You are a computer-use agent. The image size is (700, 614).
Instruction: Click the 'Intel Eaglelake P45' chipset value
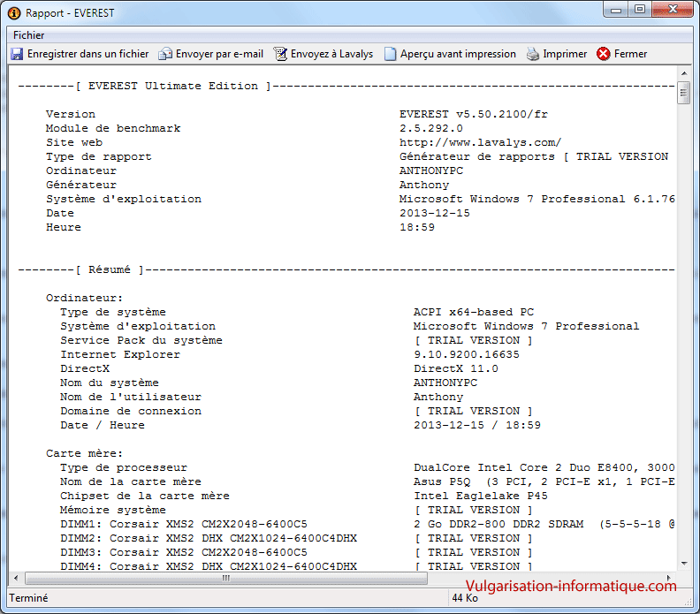coord(480,497)
